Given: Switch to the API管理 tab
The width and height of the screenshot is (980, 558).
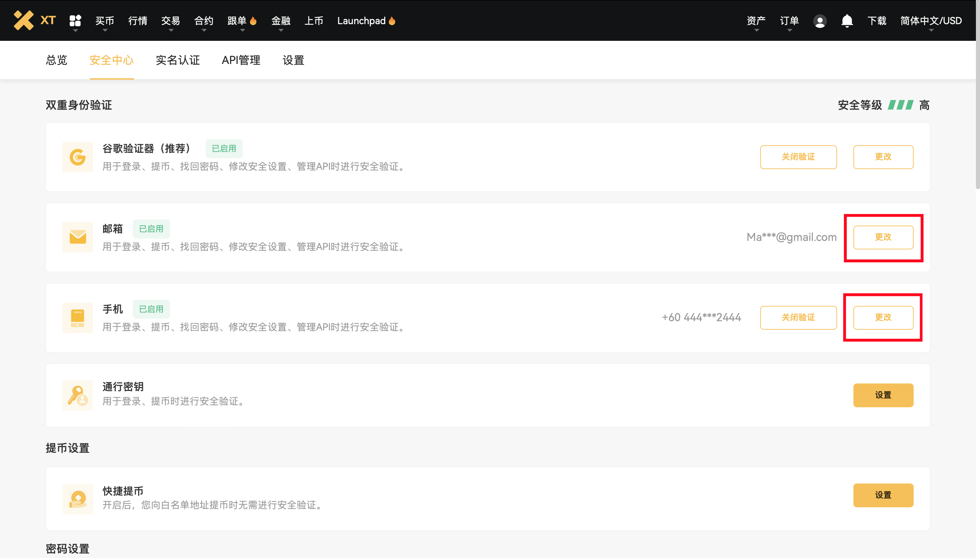Looking at the screenshot, I should tap(241, 60).
